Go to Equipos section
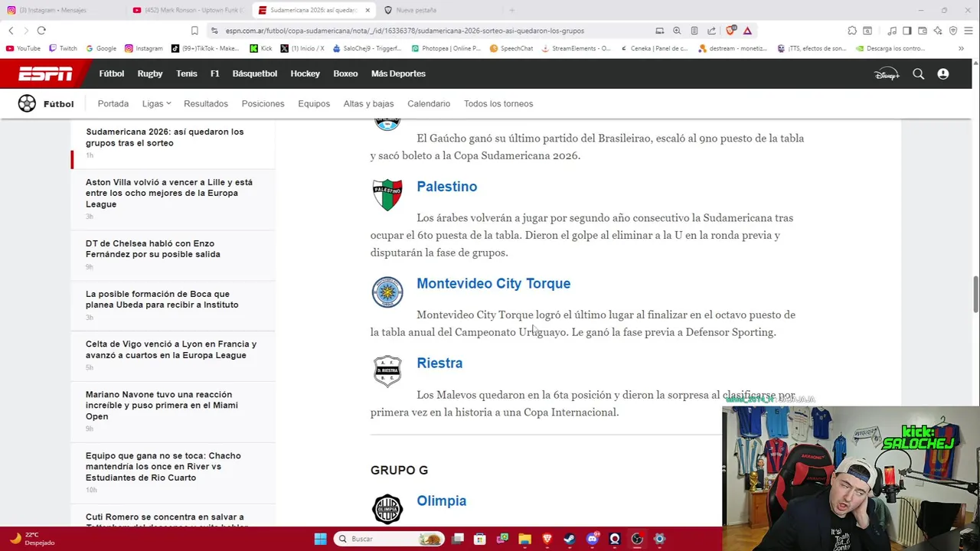This screenshot has height=551, width=980. click(x=314, y=103)
